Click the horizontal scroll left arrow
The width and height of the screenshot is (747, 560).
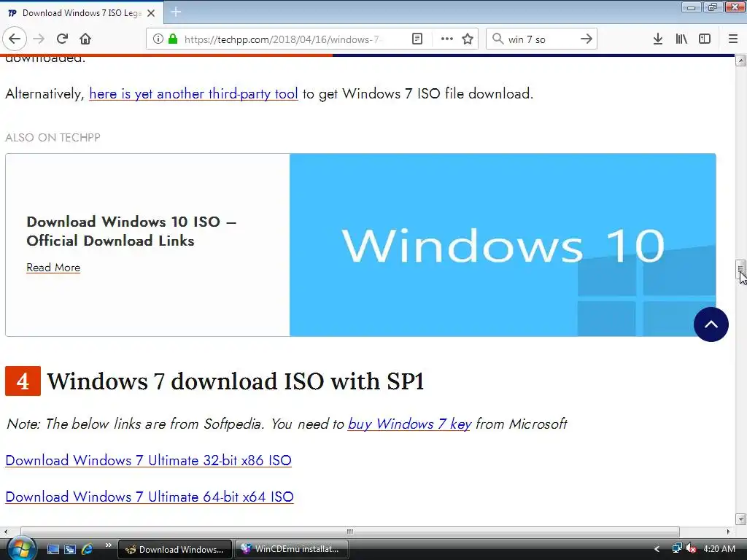pos(6,532)
